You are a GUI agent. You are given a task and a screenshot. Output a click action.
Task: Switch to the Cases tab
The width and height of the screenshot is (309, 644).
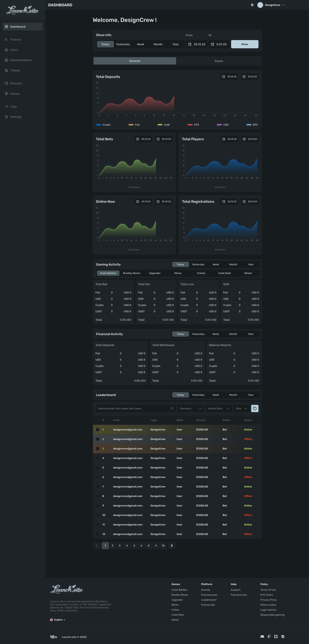[219, 61]
